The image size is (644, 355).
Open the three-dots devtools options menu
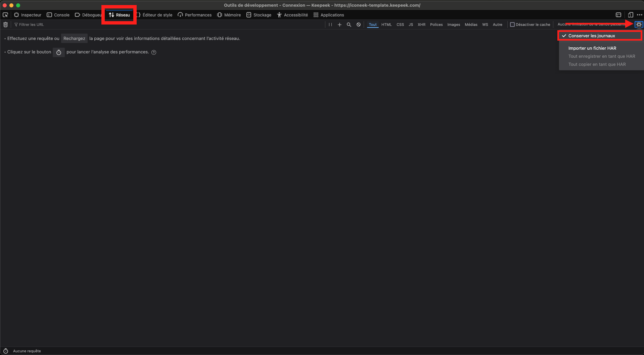pyautogui.click(x=640, y=15)
